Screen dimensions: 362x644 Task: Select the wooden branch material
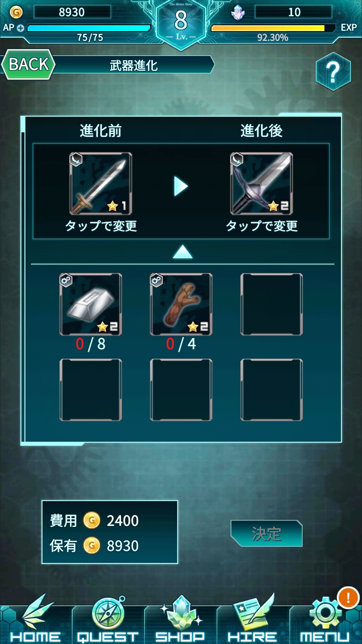pos(181,304)
